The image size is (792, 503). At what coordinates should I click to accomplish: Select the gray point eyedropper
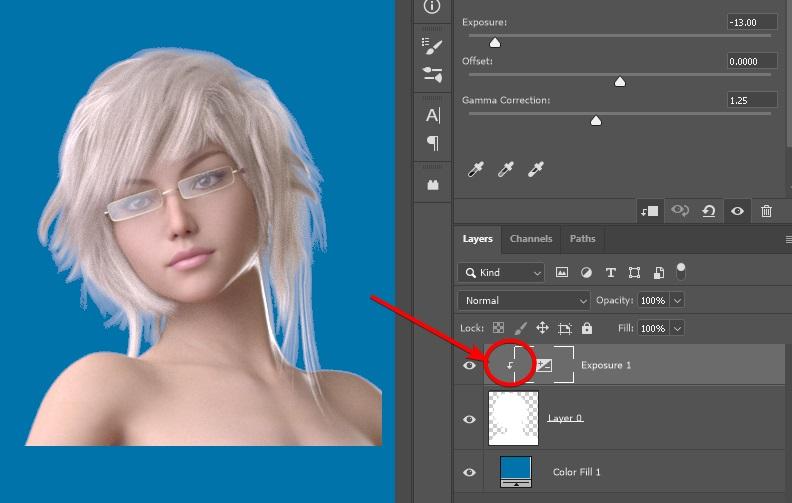pos(506,169)
